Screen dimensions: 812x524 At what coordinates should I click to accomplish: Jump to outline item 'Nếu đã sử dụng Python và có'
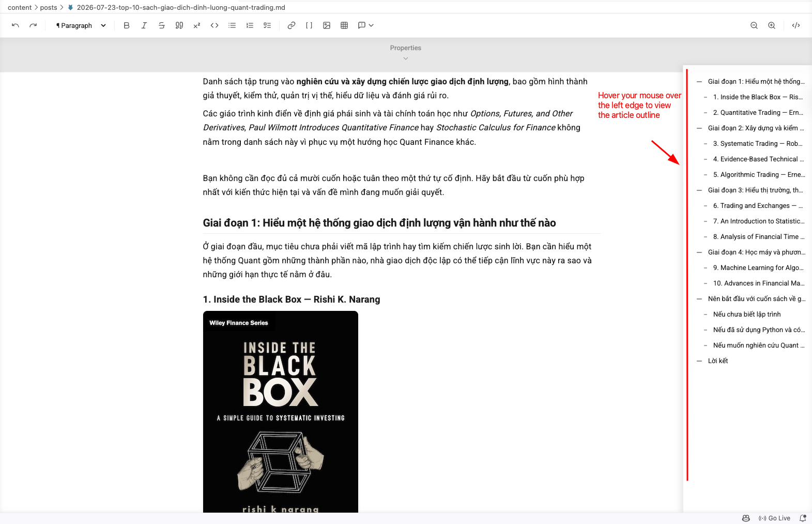tap(759, 330)
